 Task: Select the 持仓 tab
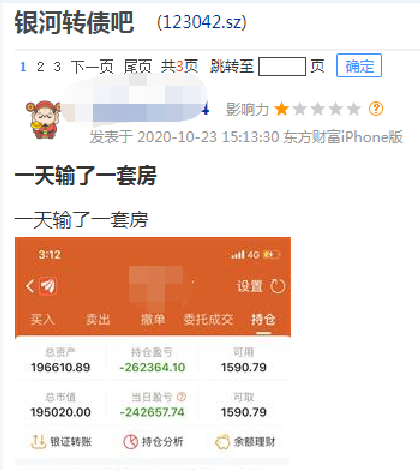pos(263,320)
